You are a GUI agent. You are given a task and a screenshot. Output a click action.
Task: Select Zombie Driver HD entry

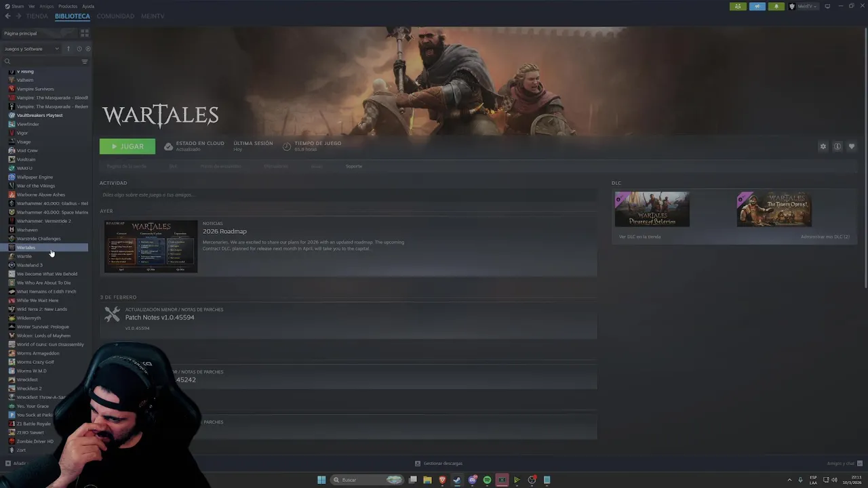pyautogui.click(x=35, y=441)
